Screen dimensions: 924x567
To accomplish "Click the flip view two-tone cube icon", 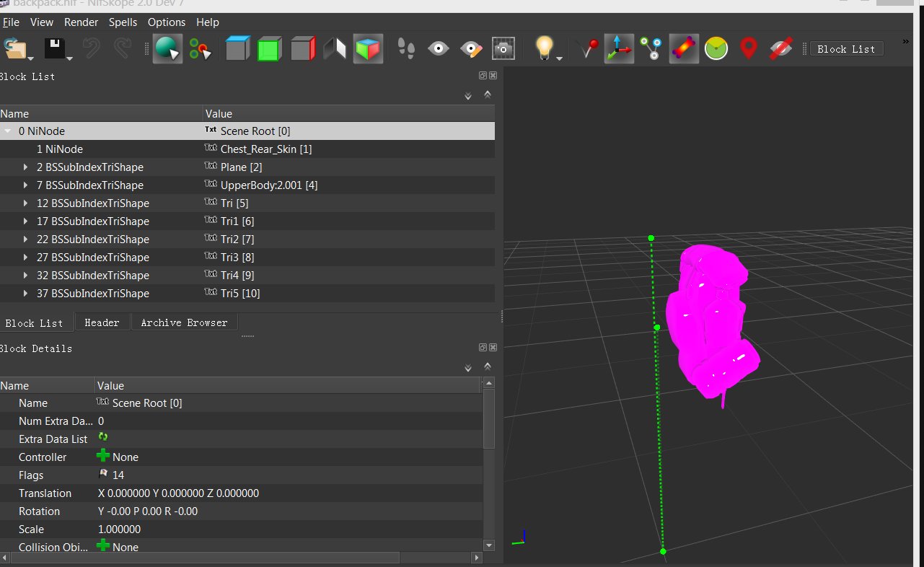I will (335, 49).
